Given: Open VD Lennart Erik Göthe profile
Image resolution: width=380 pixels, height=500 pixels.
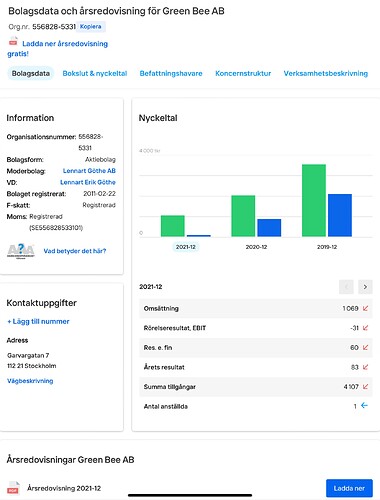Looking at the screenshot, I should (88, 182).
